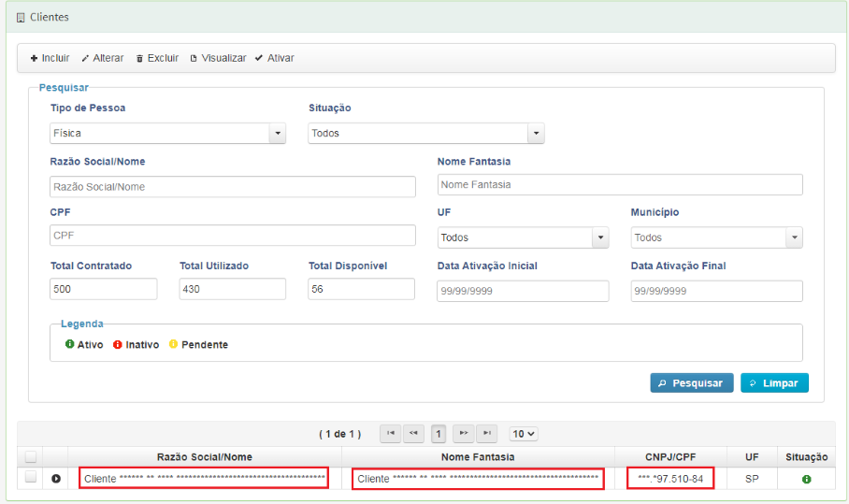Go to the last results page
Image resolution: width=849 pixels, height=504 pixels.
(x=487, y=434)
